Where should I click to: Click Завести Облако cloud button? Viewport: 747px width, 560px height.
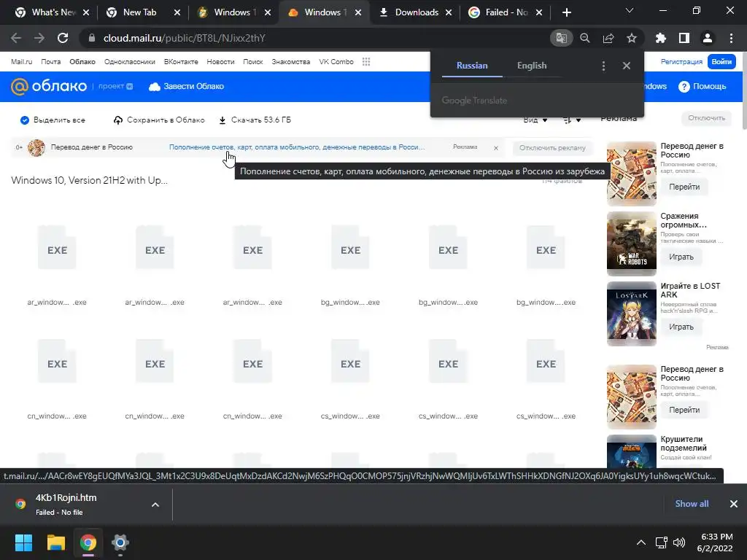click(x=186, y=86)
